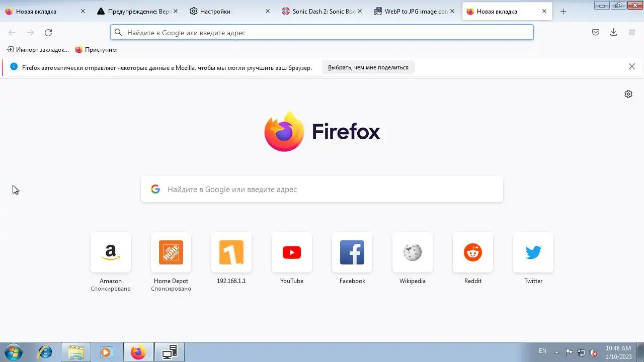Close the Настройки tab
This screenshot has height=362, width=644.
tap(268, 11)
